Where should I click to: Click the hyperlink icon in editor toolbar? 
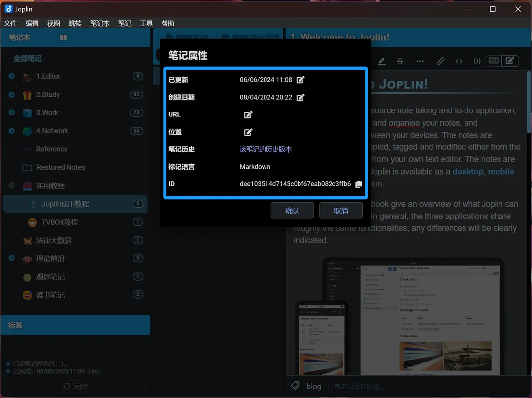[x=440, y=61]
